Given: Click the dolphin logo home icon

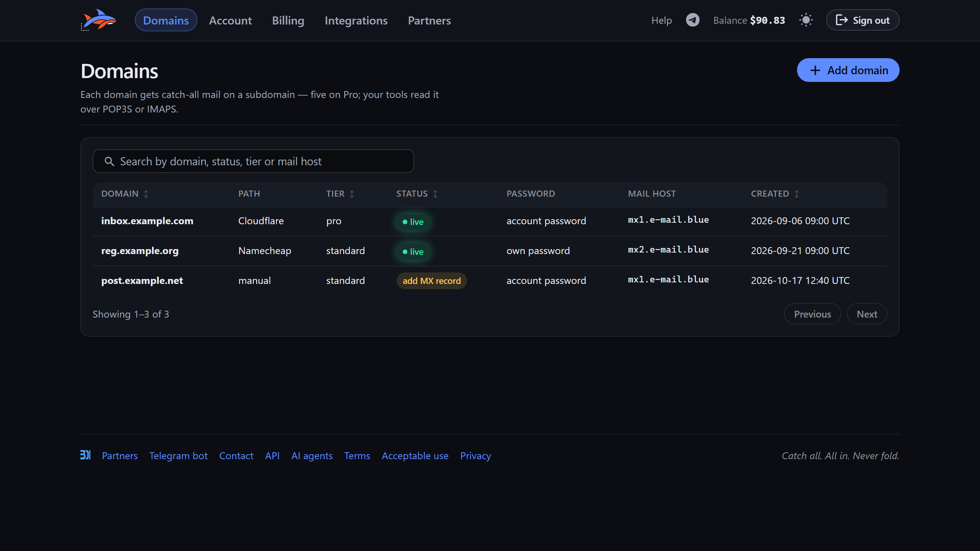Looking at the screenshot, I should (98, 20).
